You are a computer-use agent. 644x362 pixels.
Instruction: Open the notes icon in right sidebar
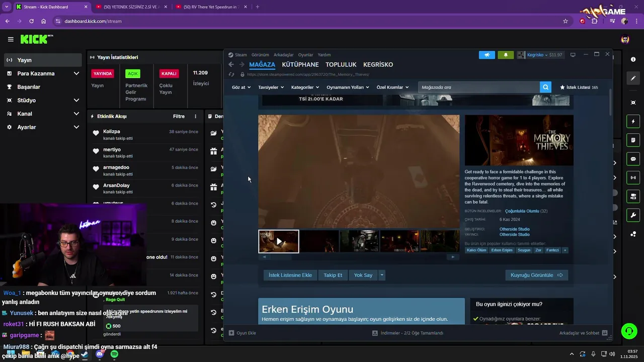click(633, 140)
